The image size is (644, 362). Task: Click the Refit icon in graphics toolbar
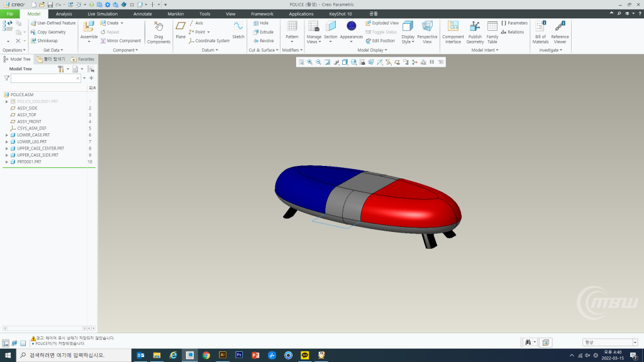[301, 62]
